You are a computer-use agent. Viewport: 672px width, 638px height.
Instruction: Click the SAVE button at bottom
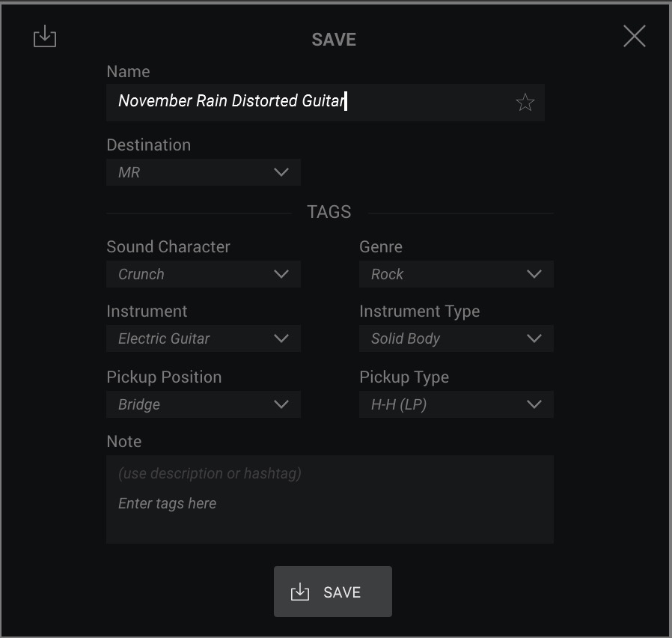tap(332, 592)
